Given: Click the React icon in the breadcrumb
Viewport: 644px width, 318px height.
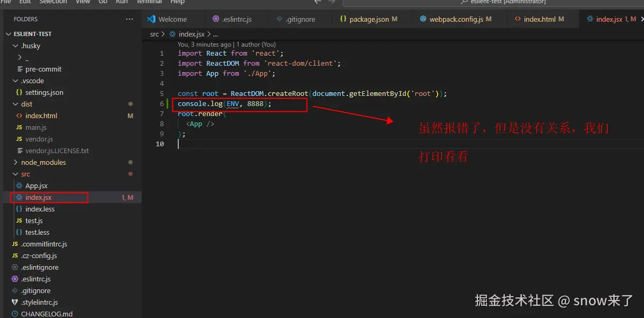Looking at the screenshot, I should tap(172, 34).
